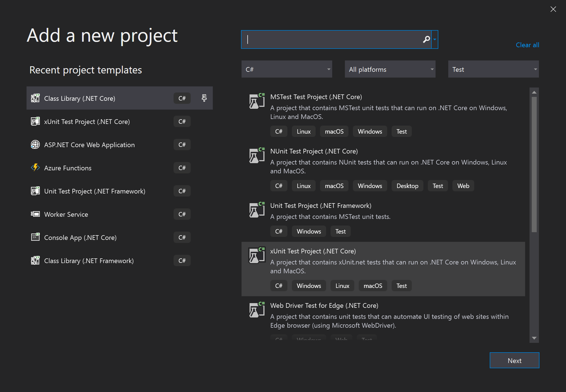Click the NUnit Test Project flask icon
Screen dimensions: 566x392
257,156
